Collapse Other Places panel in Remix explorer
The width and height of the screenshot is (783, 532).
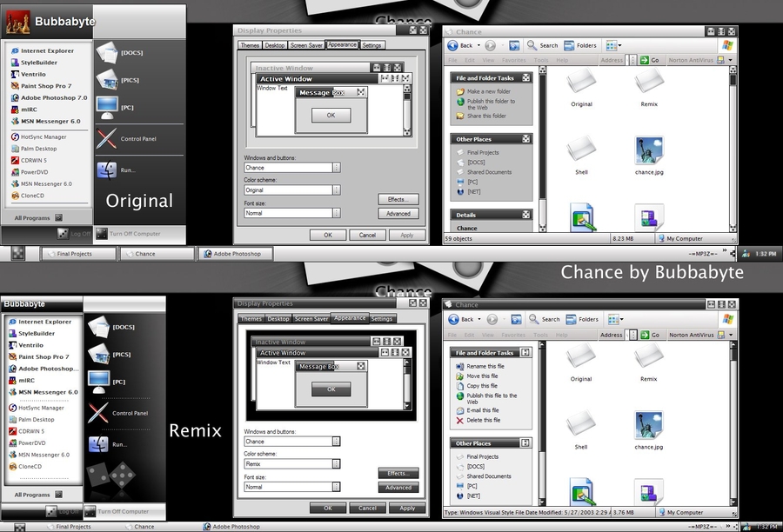point(525,443)
